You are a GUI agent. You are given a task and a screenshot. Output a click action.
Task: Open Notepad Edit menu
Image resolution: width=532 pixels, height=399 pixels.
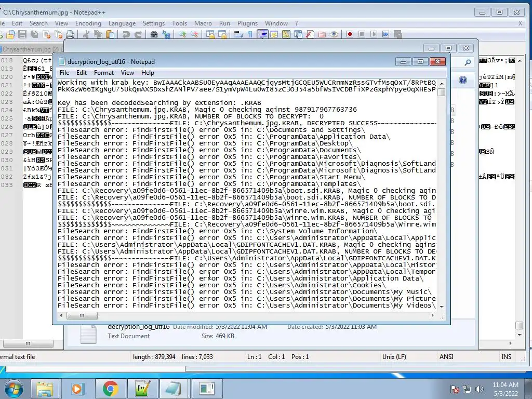pyautogui.click(x=82, y=73)
